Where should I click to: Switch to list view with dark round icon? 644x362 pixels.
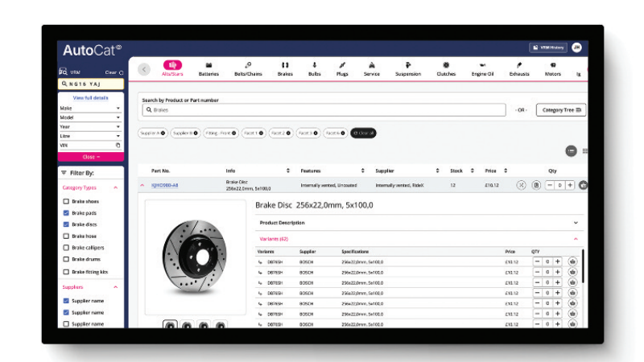(571, 151)
